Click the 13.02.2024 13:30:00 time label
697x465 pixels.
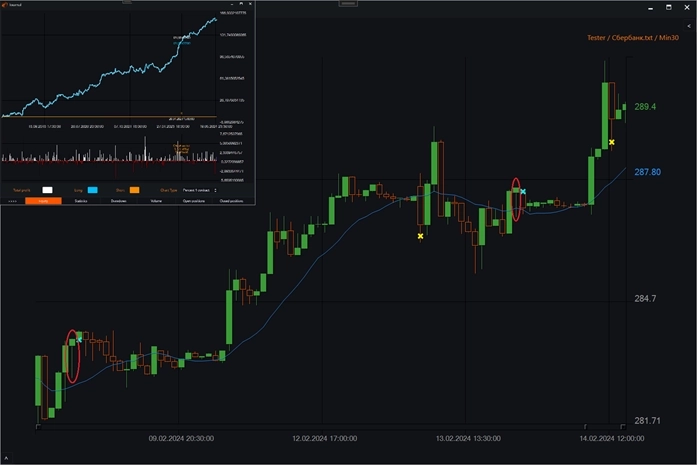(x=468, y=438)
